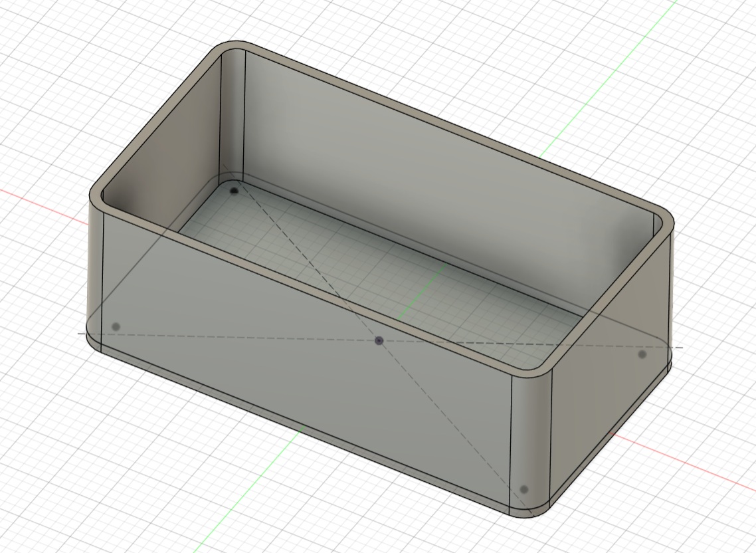Screen dimensions: 756x553
Task: Click sketch point near the left outer corner
Action: click(x=116, y=326)
